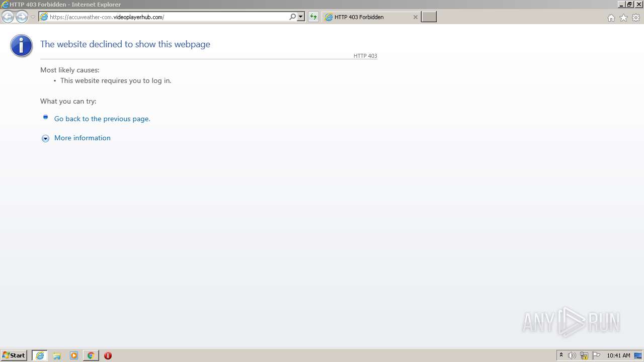Click the Refresh page button
Viewport: 644px width, 362px height.
[x=313, y=17]
